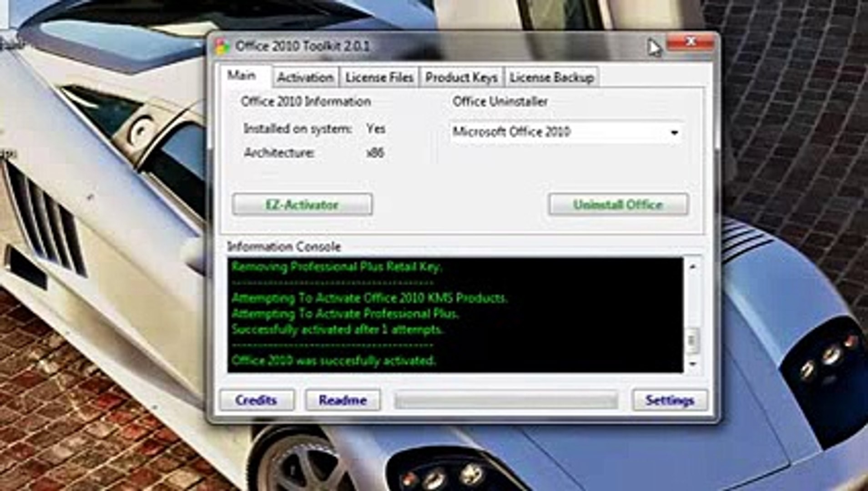Go to the License Backup tab
This screenshot has width=868, height=491.
[551, 77]
